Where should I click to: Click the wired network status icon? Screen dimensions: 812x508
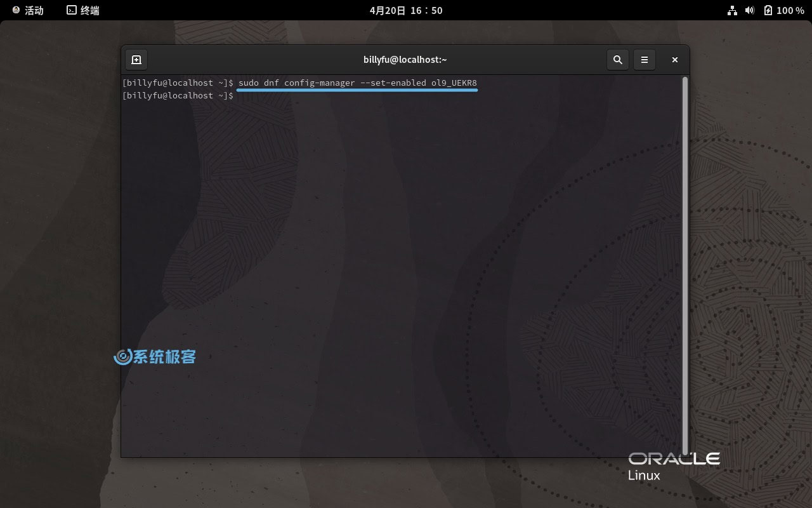coord(733,10)
